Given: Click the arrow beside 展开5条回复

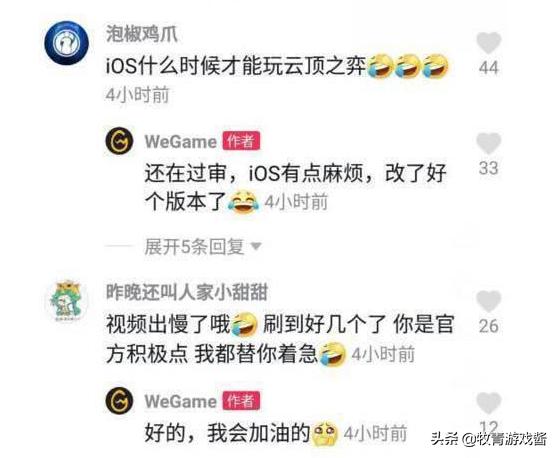Looking at the screenshot, I should (256, 247).
